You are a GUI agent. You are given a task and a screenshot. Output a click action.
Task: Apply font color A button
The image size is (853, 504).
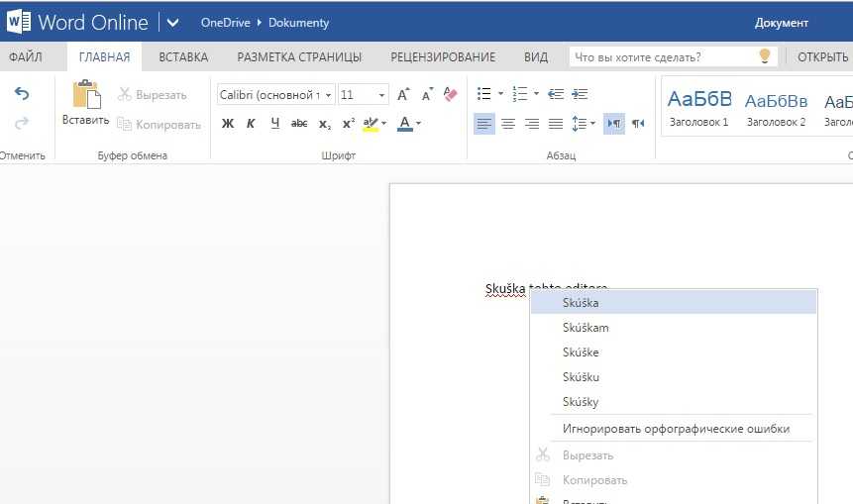(x=405, y=124)
